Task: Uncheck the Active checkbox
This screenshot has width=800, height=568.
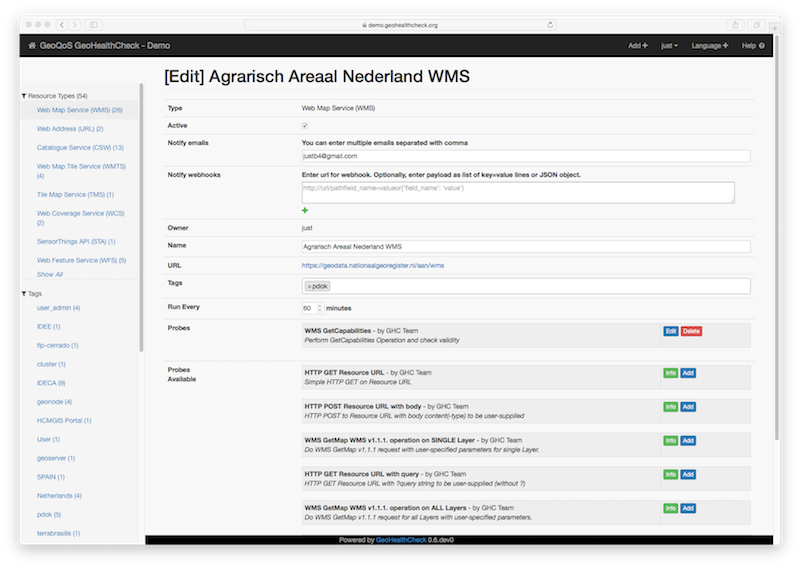Action: tap(305, 125)
